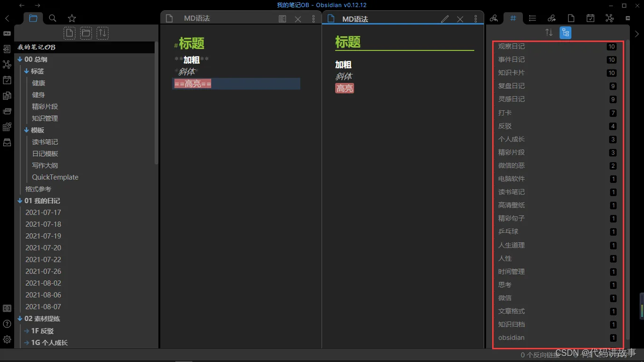Open the 知识管理 note

click(x=45, y=118)
